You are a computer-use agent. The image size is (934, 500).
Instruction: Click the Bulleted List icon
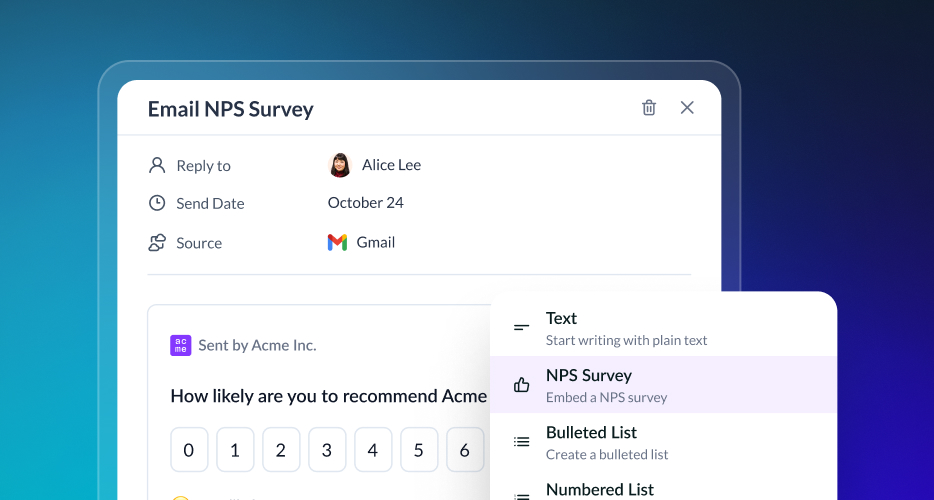click(521, 442)
